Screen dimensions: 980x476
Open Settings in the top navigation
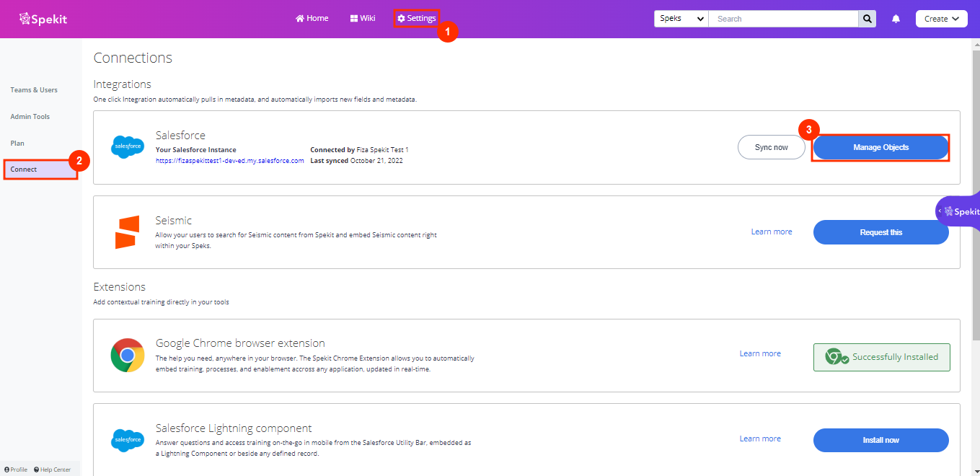pos(417,18)
